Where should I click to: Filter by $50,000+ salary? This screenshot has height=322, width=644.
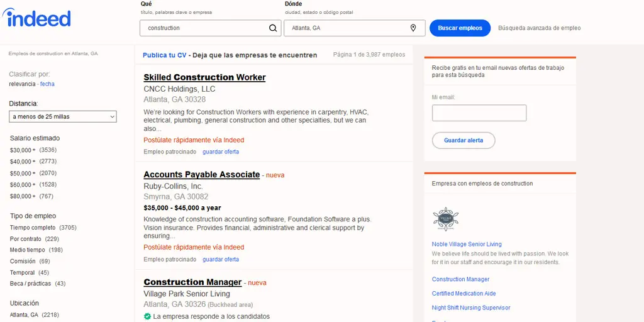pos(23,173)
